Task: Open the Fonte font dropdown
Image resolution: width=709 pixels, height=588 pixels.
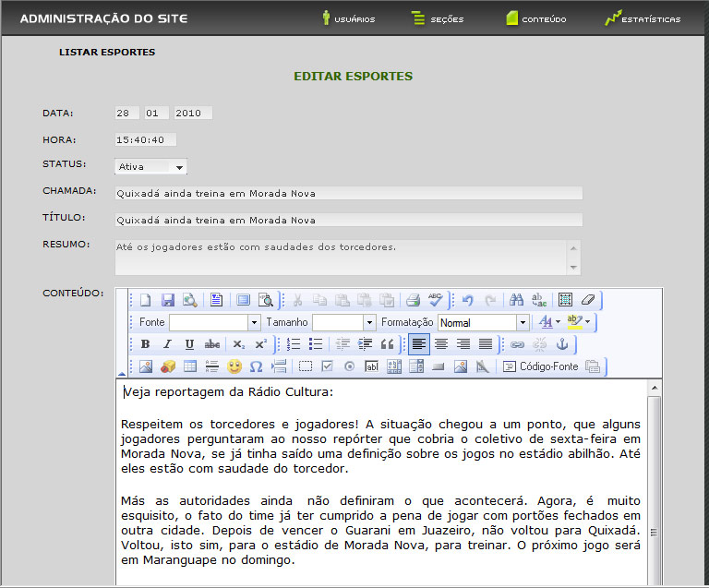Action: pyautogui.click(x=215, y=322)
